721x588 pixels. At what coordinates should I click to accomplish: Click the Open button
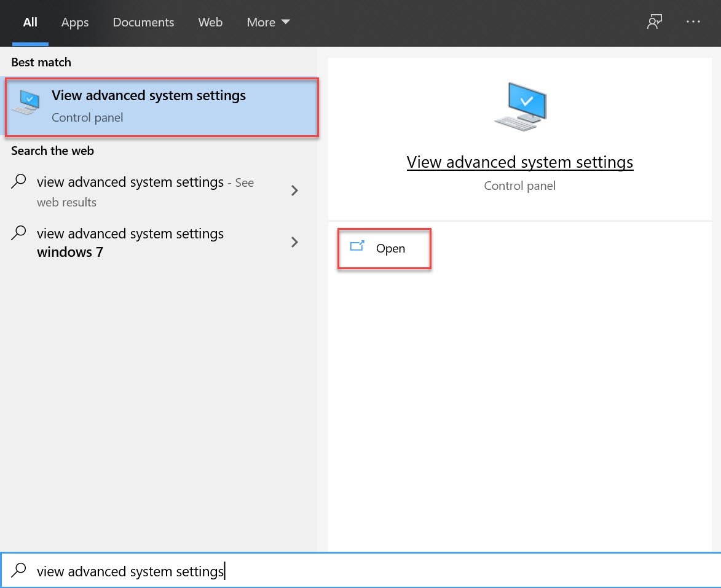(384, 248)
